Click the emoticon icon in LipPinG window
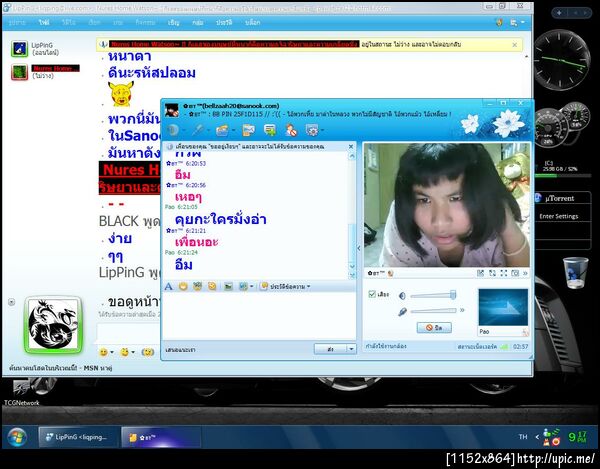Viewport: 600px width, 469px height. tap(103, 352)
